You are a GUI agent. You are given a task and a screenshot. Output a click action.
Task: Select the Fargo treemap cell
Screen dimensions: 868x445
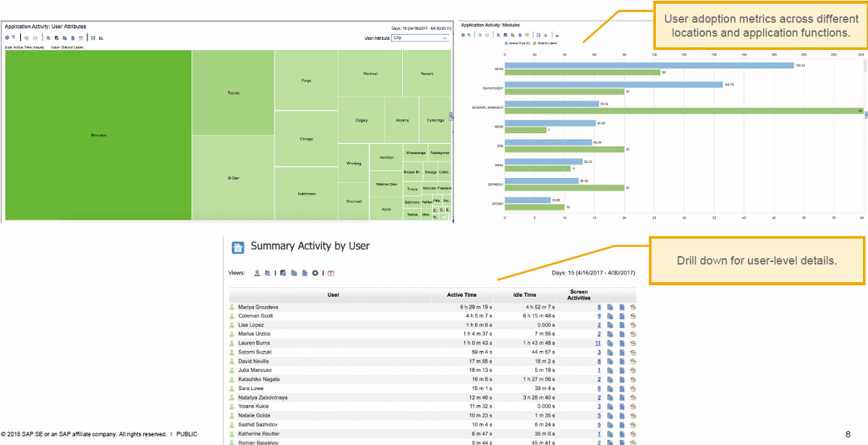coord(307,80)
